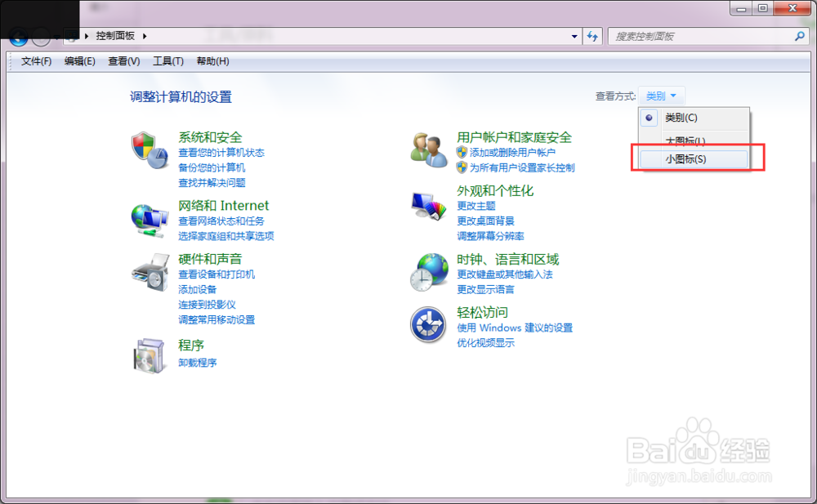Choose 大图标(L) in the view menu

pyautogui.click(x=694, y=140)
